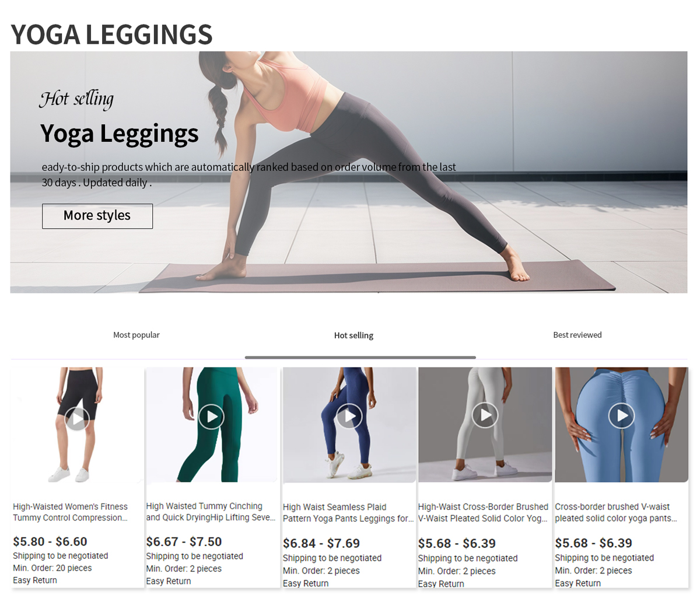This screenshot has height=612, width=700.
Task: Play video on black fitness shorts product
Action: 77,418
